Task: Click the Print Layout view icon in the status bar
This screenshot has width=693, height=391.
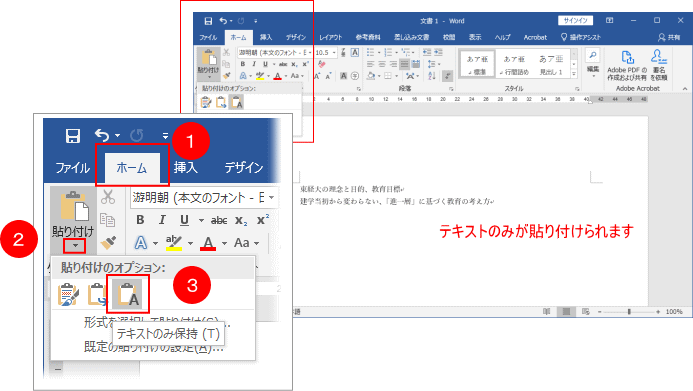Action: pos(566,311)
